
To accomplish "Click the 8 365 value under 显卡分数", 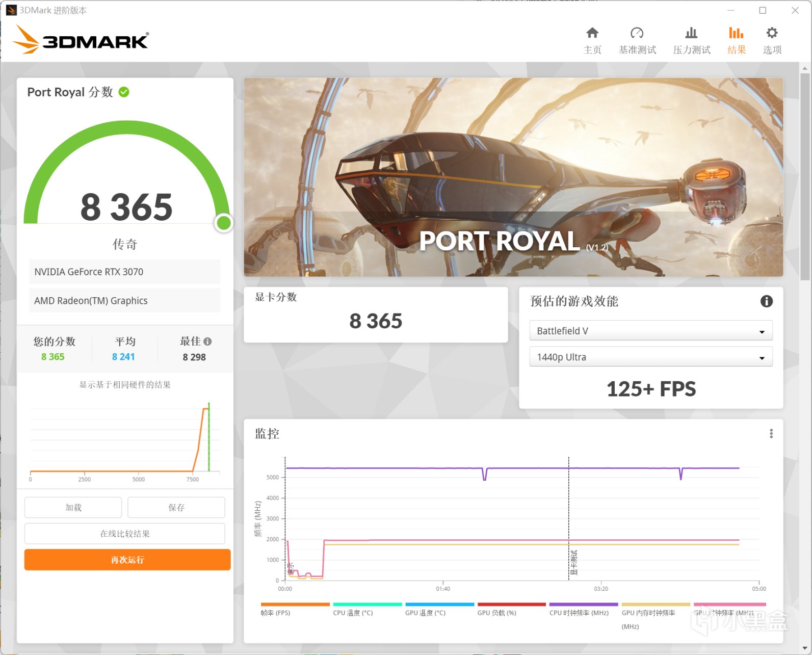I will pyautogui.click(x=376, y=321).
